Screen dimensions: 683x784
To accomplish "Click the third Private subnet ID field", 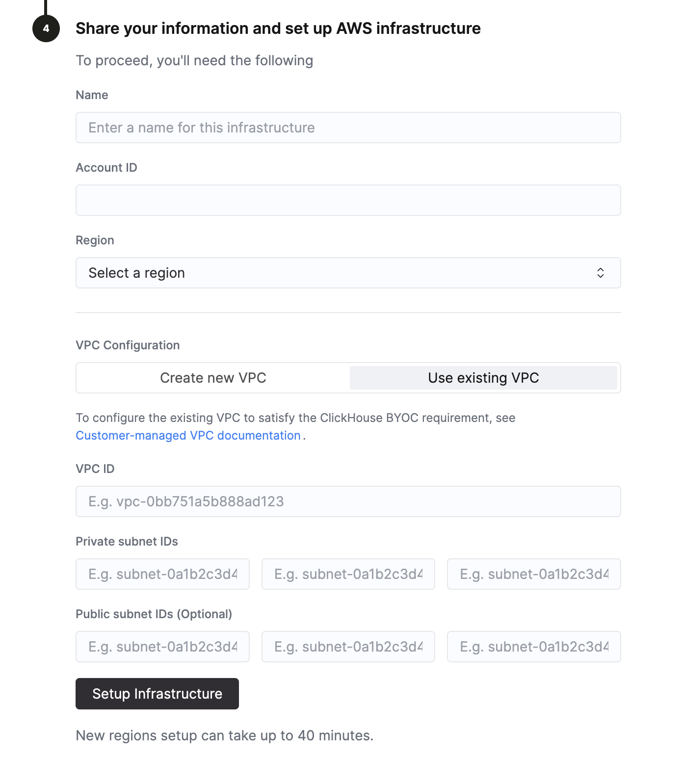I will (x=533, y=574).
